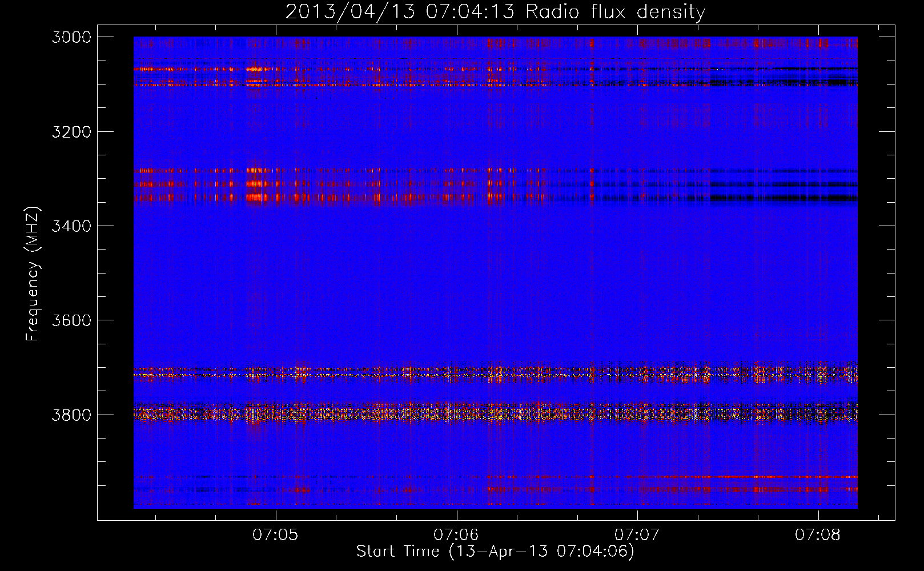The image size is (924, 571).
Task: Click the "Start Time (13-Apr-13 07:04:06)" axis label
Action: tap(495, 551)
